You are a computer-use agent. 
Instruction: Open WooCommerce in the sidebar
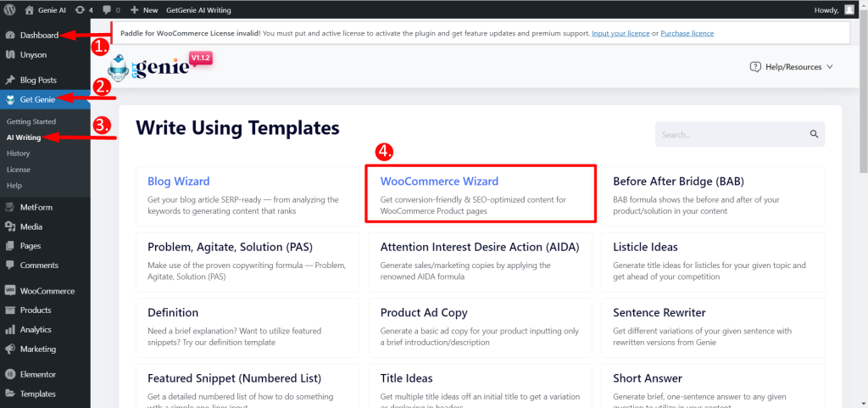[46, 291]
